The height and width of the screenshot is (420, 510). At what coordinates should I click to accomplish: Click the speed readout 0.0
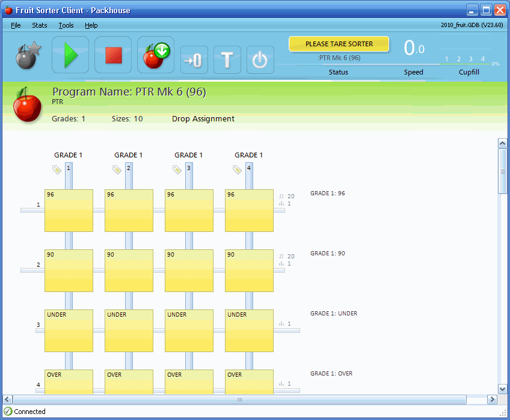(414, 48)
